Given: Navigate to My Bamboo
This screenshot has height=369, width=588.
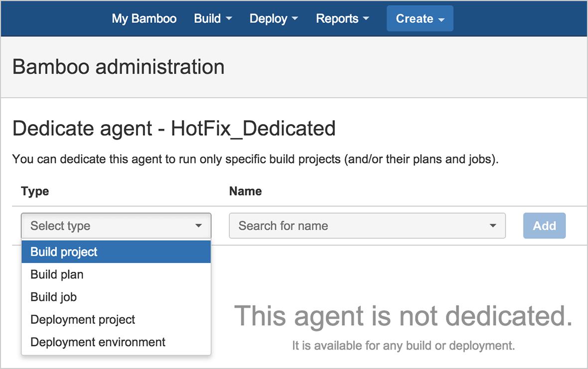Looking at the screenshot, I should coord(144,18).
